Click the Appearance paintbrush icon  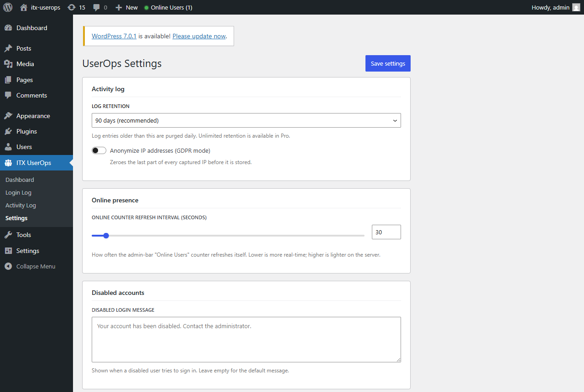8,116
